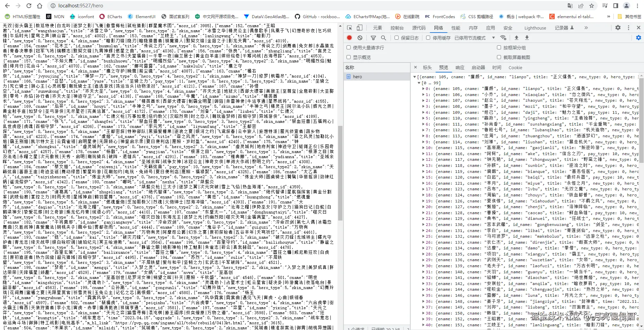Toggle the network filter funnel
The width and height of the screenshot is (644, 330).
pyautogui.click(x=373, y=38)
